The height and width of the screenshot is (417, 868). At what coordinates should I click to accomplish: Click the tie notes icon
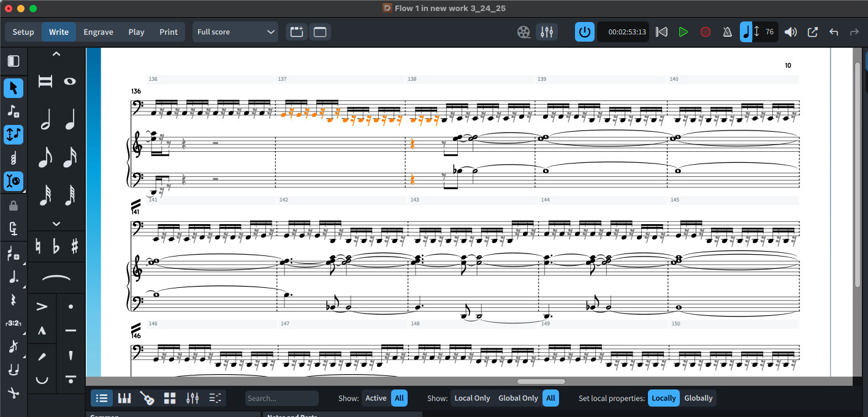(x=13, y=370)
